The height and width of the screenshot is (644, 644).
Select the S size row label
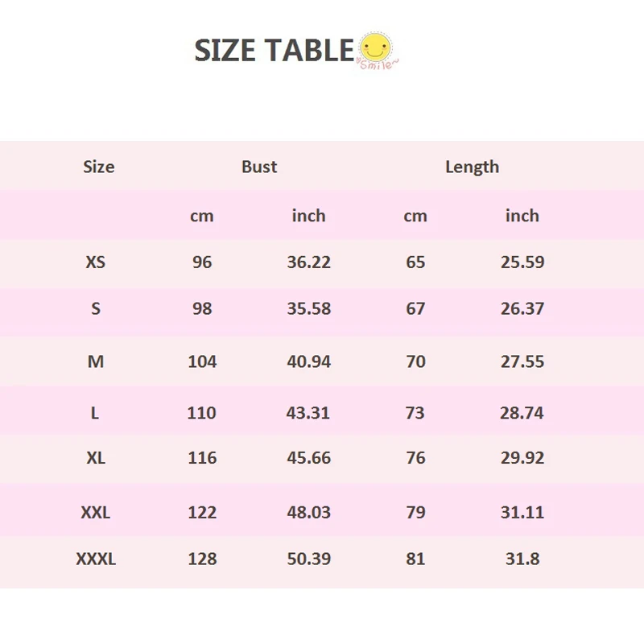pyautogui.click(x=96, y=308)
